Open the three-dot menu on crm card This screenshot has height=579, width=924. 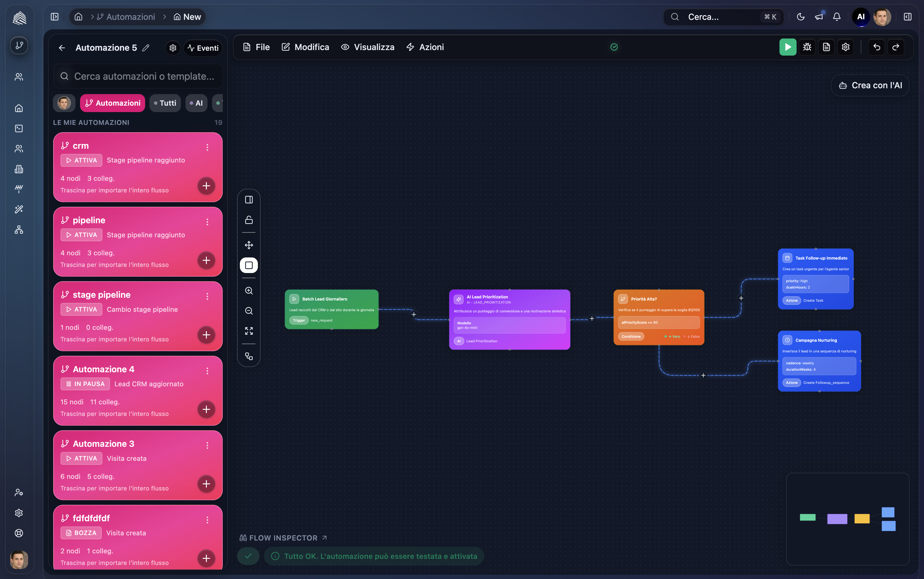coord(207,147)
